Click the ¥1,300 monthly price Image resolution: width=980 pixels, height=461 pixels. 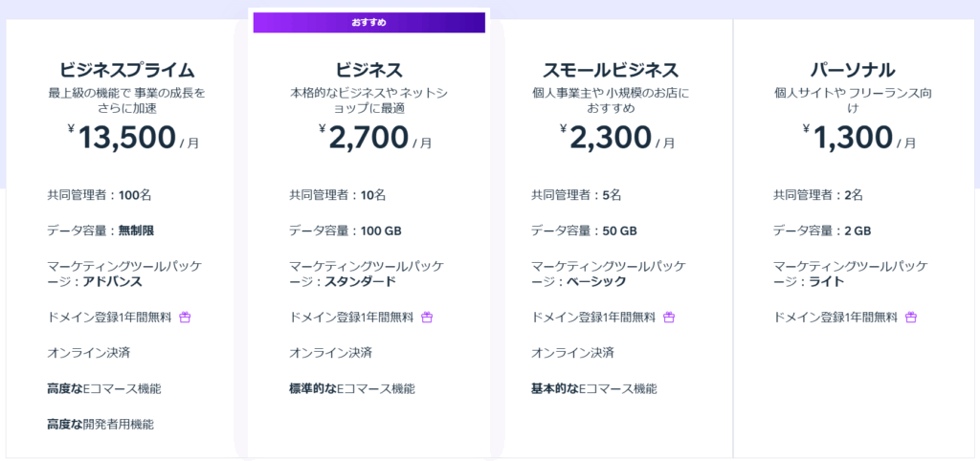pos(860,138)
